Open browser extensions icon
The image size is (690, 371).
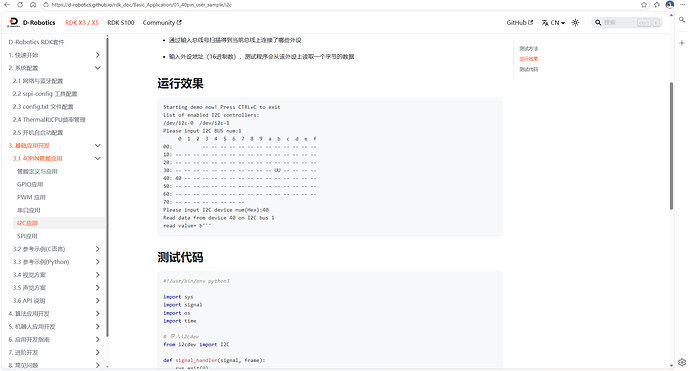[x=657, y=5]
